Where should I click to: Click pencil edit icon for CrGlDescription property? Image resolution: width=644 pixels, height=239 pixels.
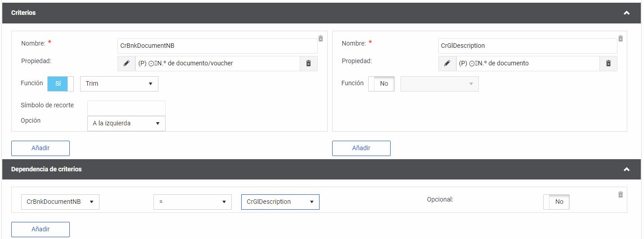click(x=447, y=64)
